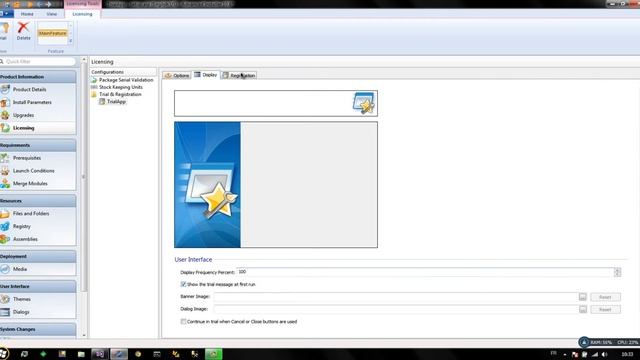
Task: Open Files and Folders page
Action: click(31, 213)
